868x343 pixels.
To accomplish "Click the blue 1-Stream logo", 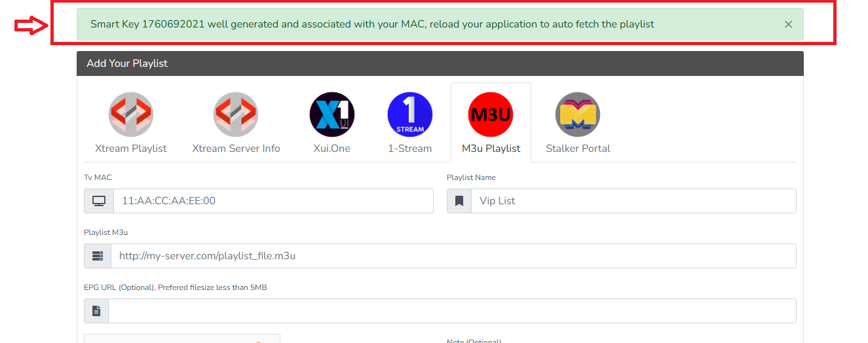I will pos(410,115).
